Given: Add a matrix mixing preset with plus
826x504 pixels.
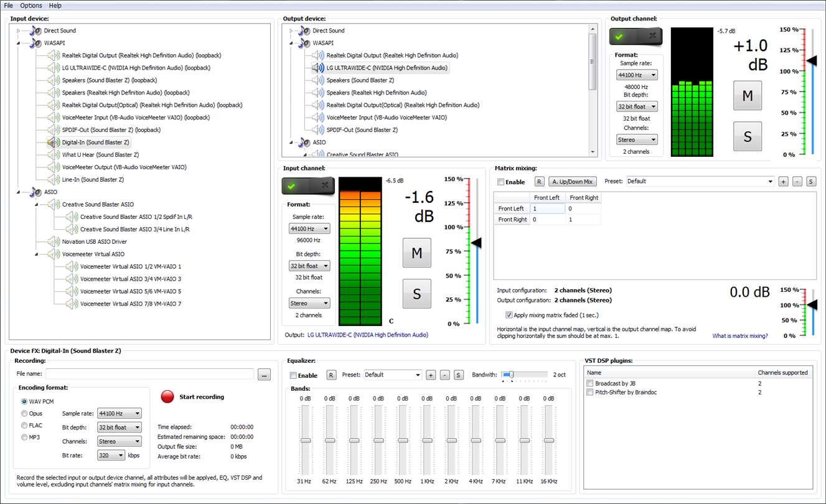Looking at the screenshot, I should tap(783, 182).
